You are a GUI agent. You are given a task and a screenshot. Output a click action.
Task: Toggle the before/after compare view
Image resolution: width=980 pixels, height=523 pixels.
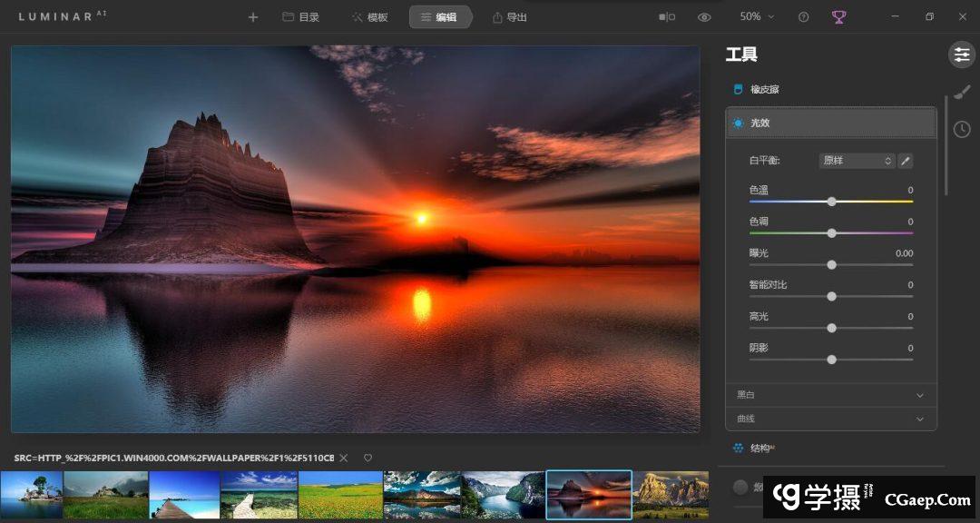pyautogui.click(x=667, y=17)
